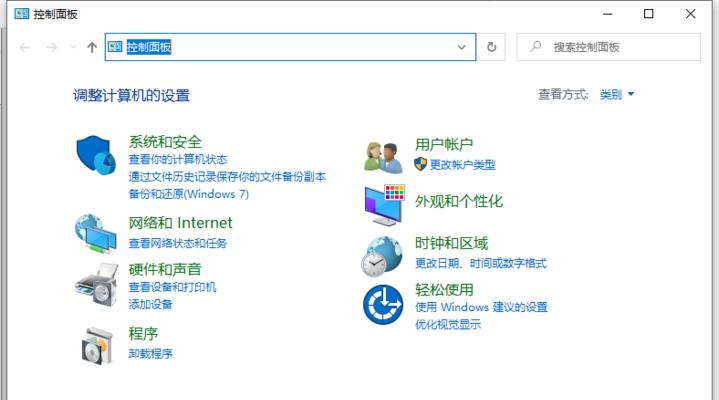This screenshot has height=400, width=719.
Task: Open the 时钟和区域 heading link
Action: click(x=452, y=243)
